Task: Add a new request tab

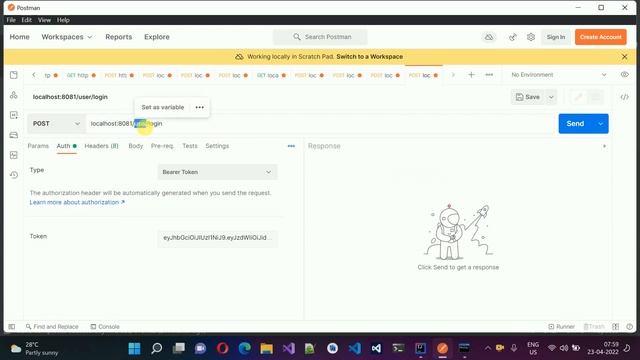Action: click(x=471, y=75)
